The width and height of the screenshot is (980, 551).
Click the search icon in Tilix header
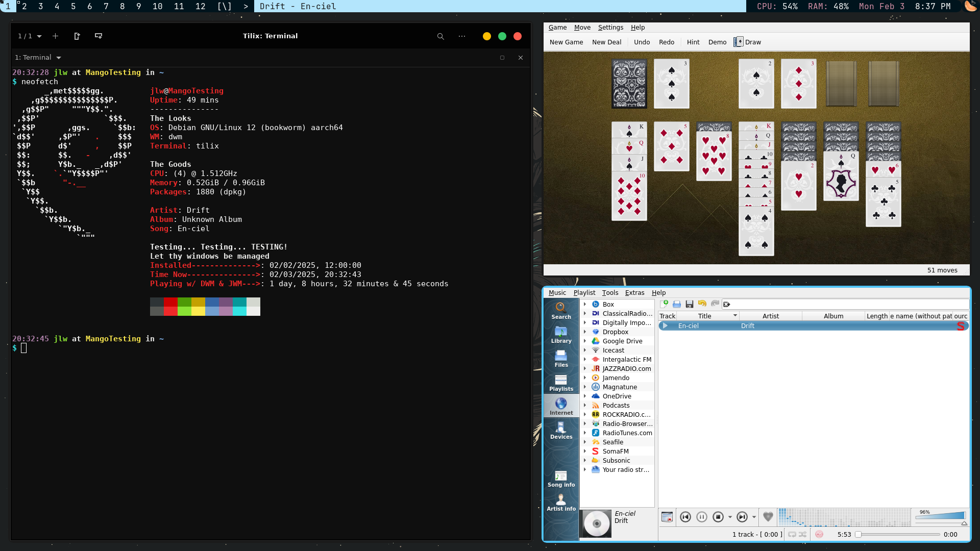[440, 36]
